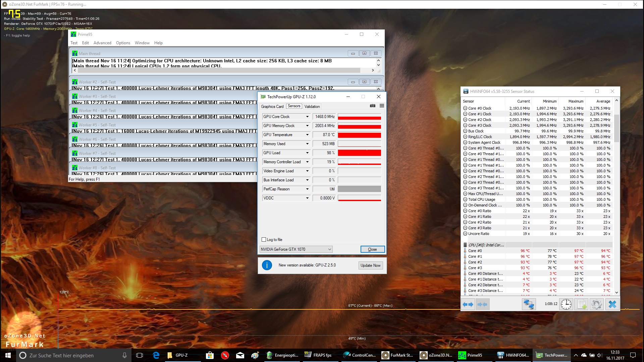The width and height of the screenshot is (644, 362).
Task: Open HWiNFO sensor settings gear icon
Action: pos(596,304)
